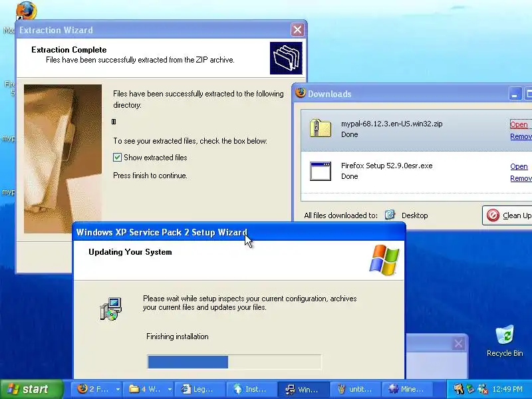This screenshot has width=532, height=399.
Task: Switch to the untit... taskbar window
Action: click(x=355, y=389)
